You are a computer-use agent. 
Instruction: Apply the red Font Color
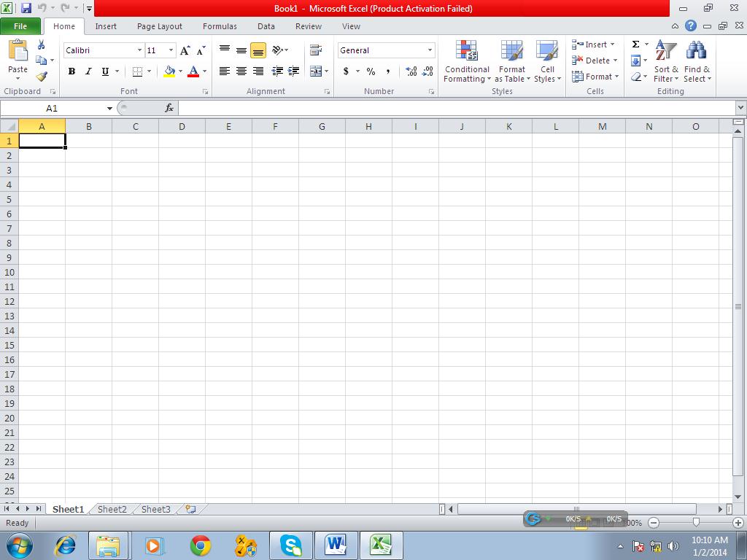[x=193, y=71]
